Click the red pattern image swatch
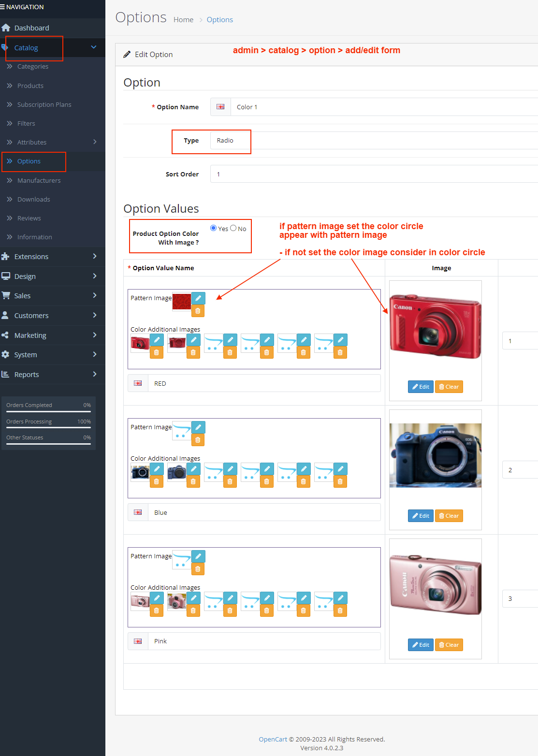 tap(182, 302)
